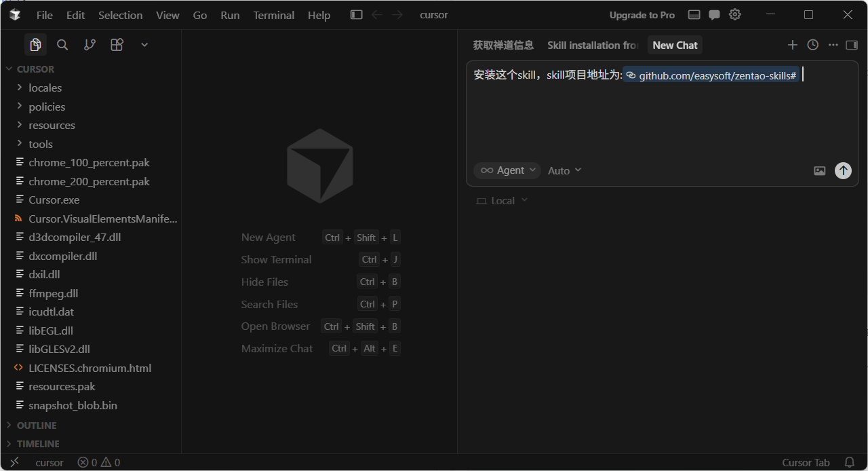This screenshot has width=868, height=471.
Task: Expand the resources folder
Action: click(91, 126)
